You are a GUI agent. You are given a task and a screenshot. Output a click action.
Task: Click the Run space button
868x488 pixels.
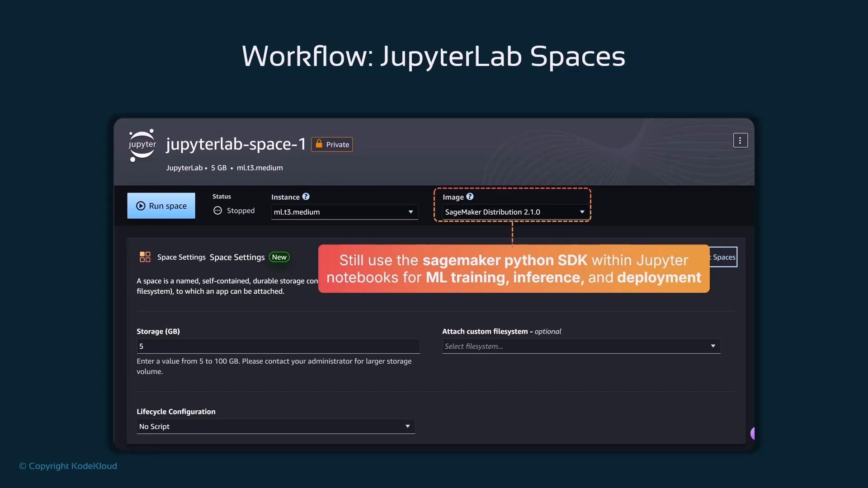click(x=161, y=206)
